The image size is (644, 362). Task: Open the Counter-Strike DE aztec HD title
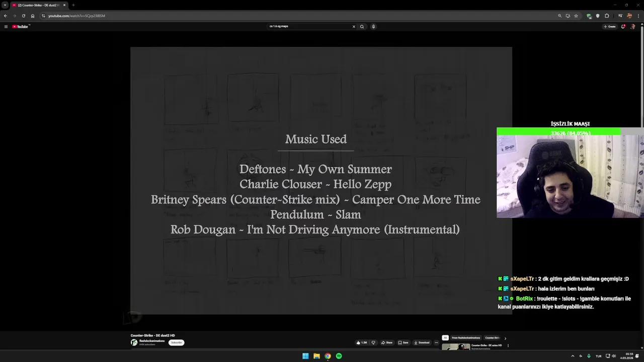click(x=487, y=345)
